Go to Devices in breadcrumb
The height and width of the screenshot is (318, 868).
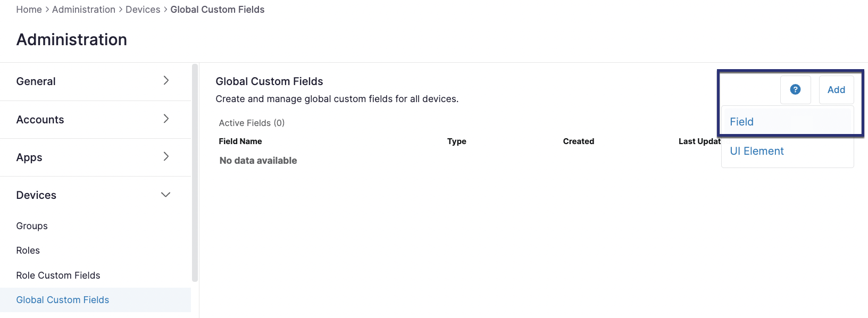coord(143,10)
